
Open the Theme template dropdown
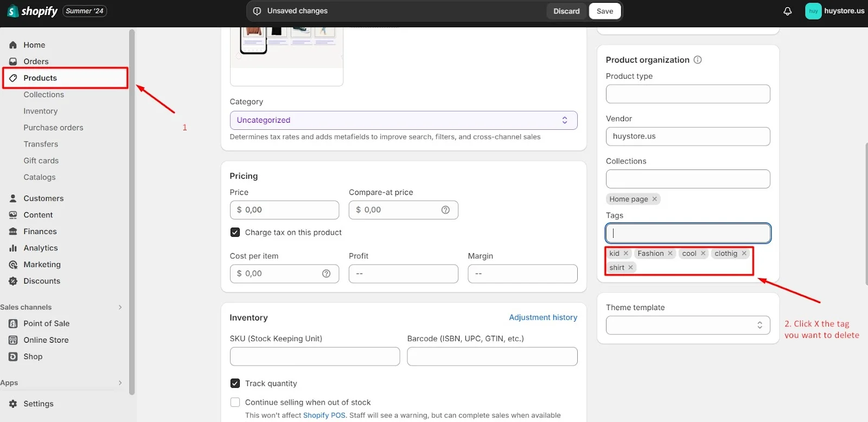click(x=687, y=325)
